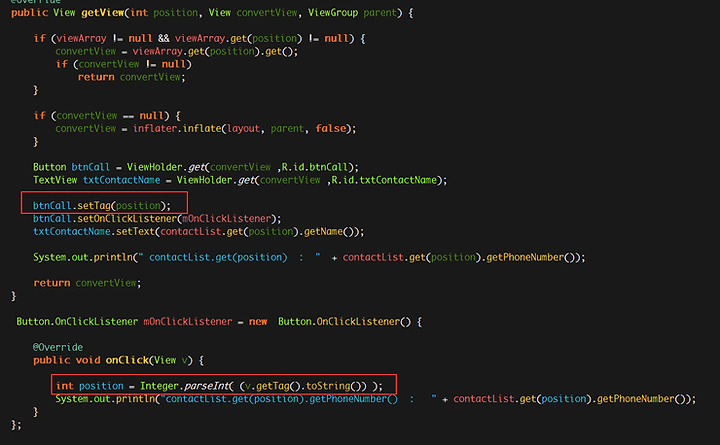
Task: Click the println line inside onClick
Action: [376, 399]
